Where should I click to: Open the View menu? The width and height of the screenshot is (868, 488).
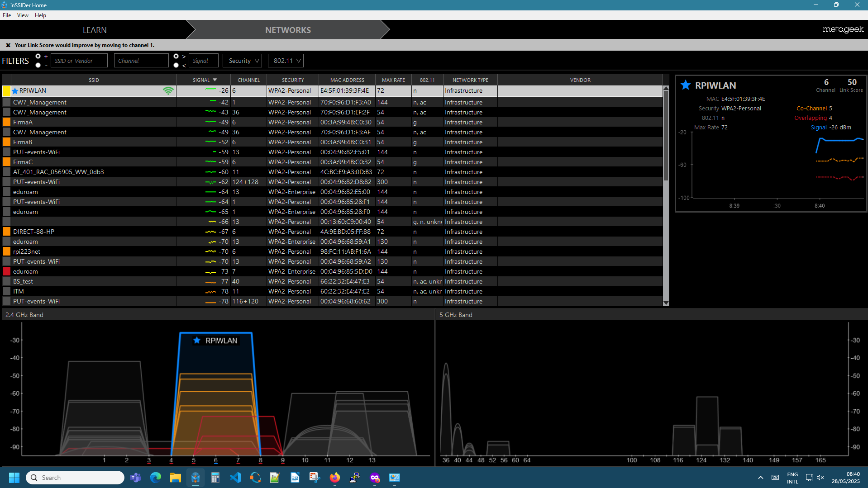click(x=23, y=15)
